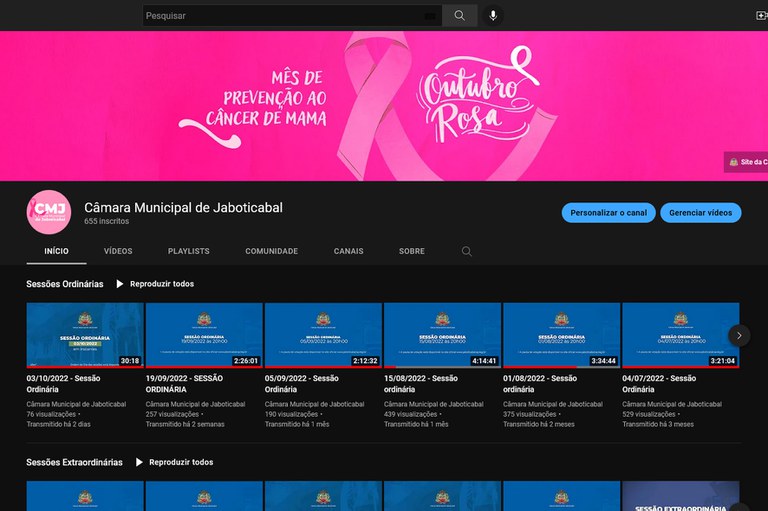Play all Sessões Extraordinárias triangle icon
Viewport: 768px width, 511px height.
click(139, 462)
